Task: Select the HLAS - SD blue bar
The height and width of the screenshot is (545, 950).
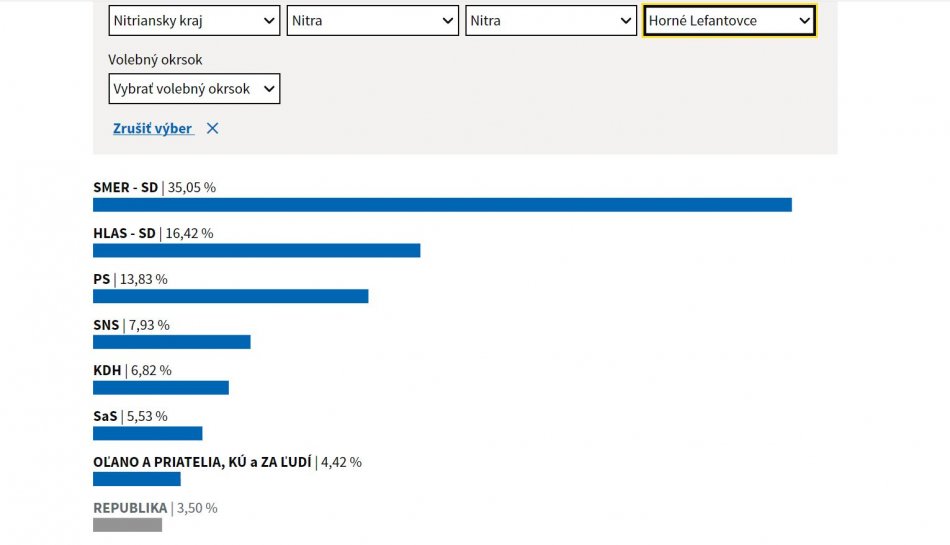Action: tap(256, 251)
